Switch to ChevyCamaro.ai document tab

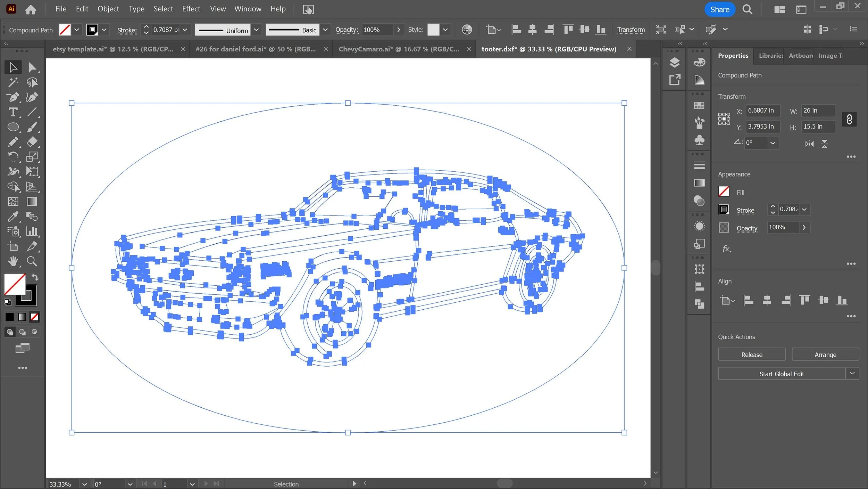399,49
